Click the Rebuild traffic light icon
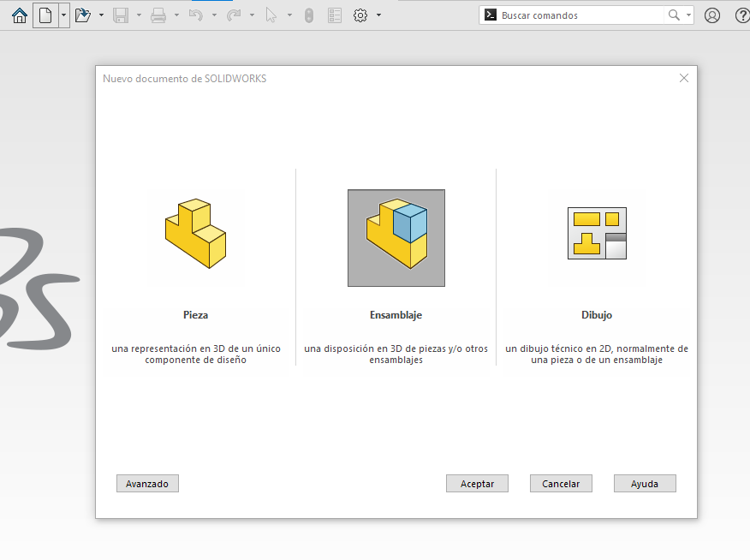 [309, 15]
